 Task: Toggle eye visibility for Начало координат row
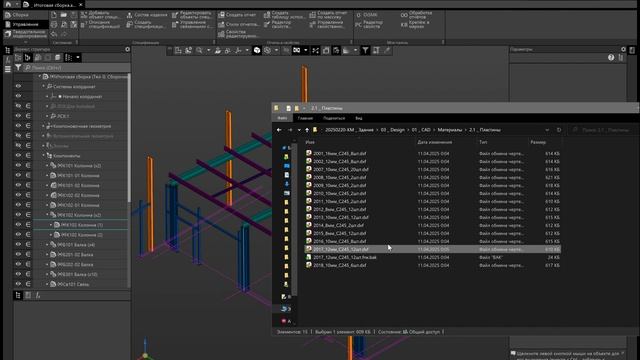point(18,96)
